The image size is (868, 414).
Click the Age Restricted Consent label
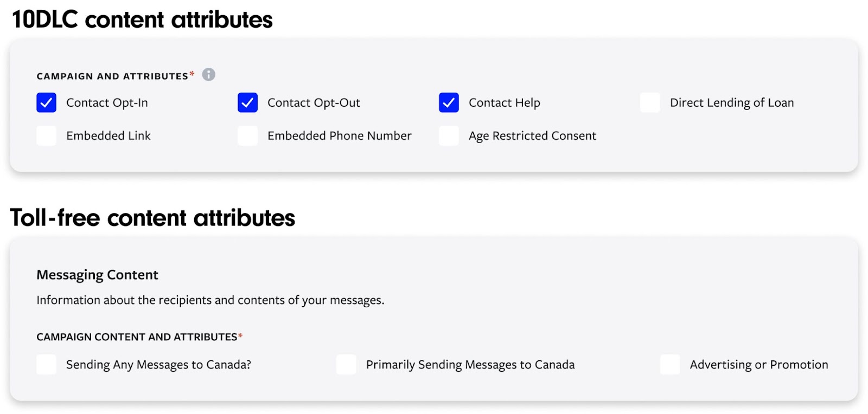[x=532, y=135]
